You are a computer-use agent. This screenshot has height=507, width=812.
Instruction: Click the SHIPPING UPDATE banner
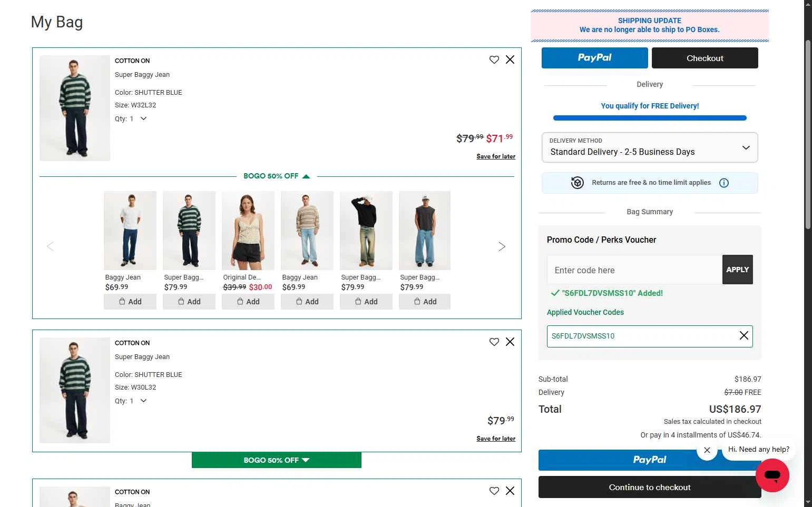(650, 25)
